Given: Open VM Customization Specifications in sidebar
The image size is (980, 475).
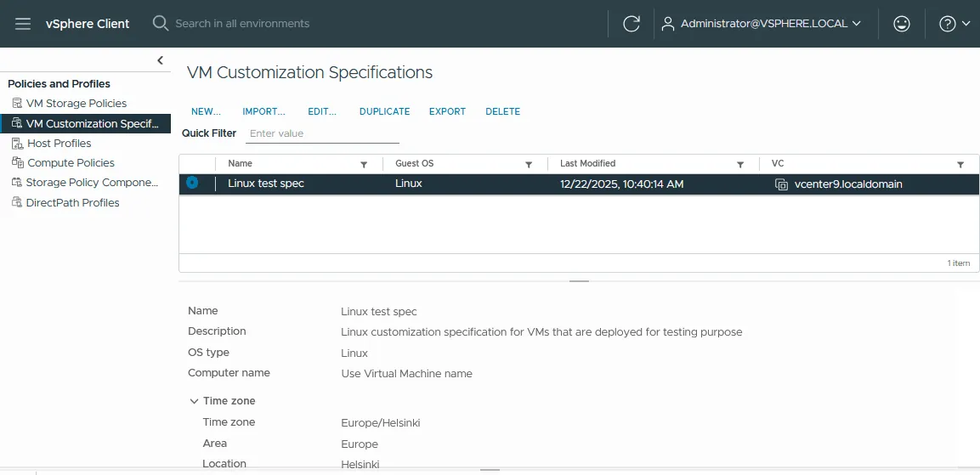Looking at the screenshot, I should pos(93,123).
